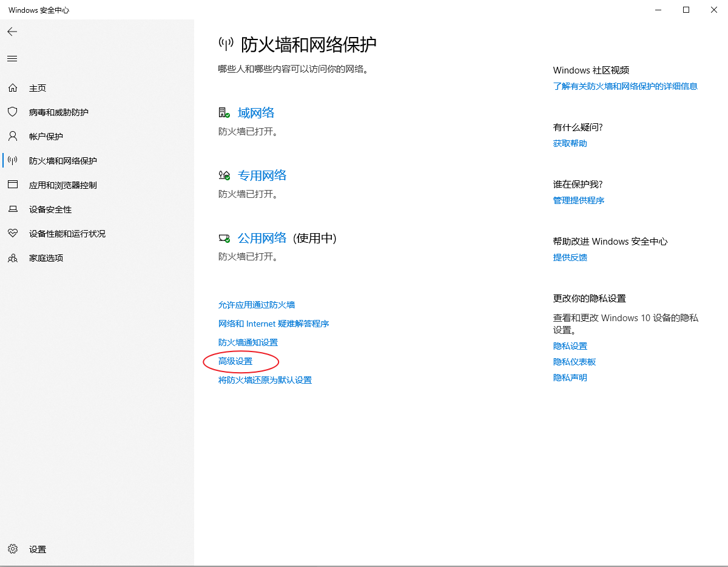
Task: Open 病毒和威胁防护 section
Action: 59,112
